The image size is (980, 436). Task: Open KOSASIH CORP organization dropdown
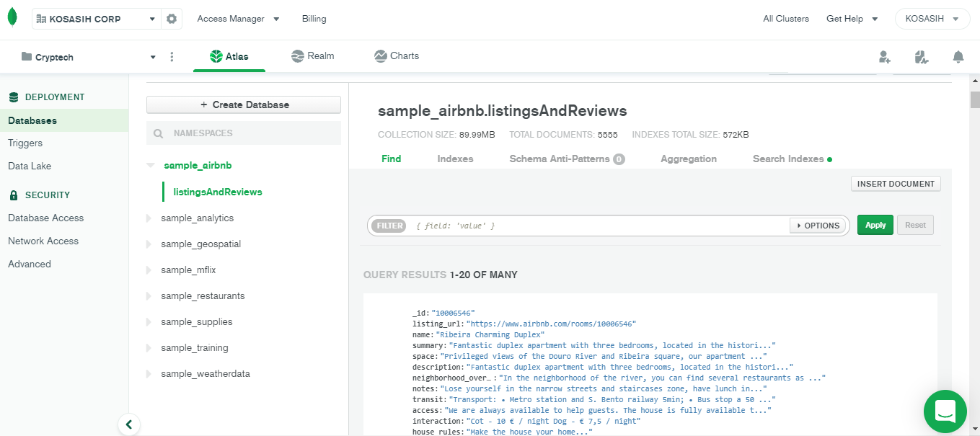pos(97,19)
